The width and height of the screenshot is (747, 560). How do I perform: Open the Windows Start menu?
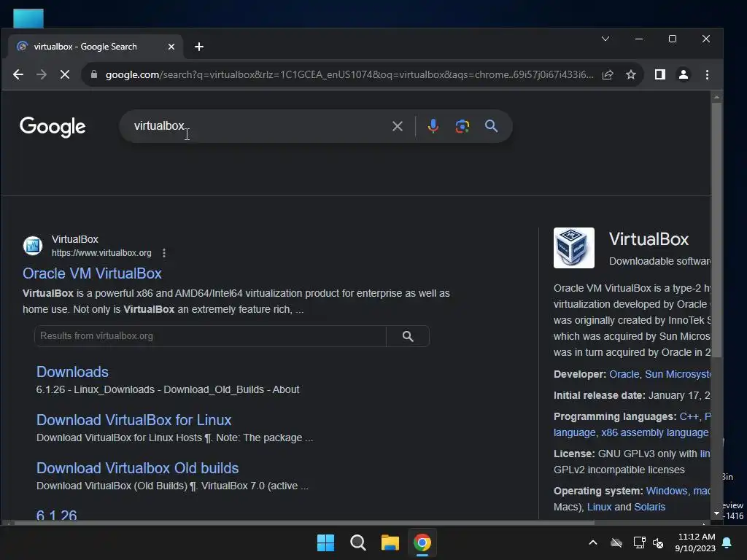326,542
